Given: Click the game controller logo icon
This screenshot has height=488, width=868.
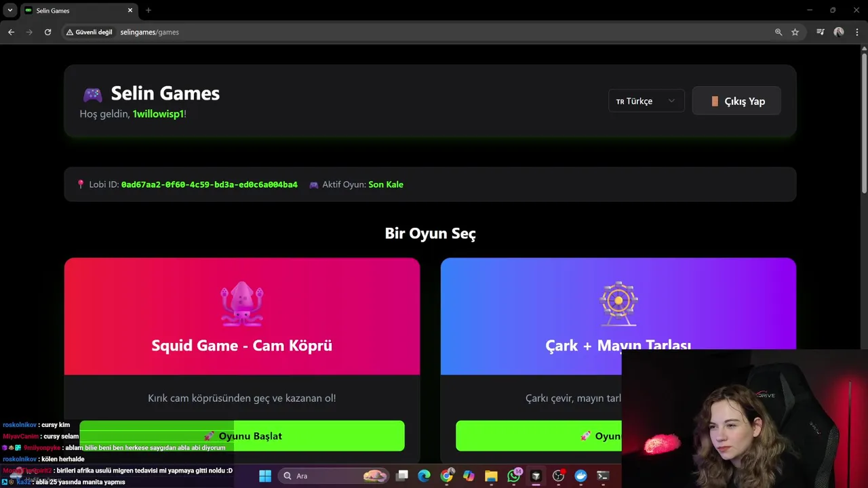Looking at the screenshot, I should pyautogui.click(x=92, y=94).
